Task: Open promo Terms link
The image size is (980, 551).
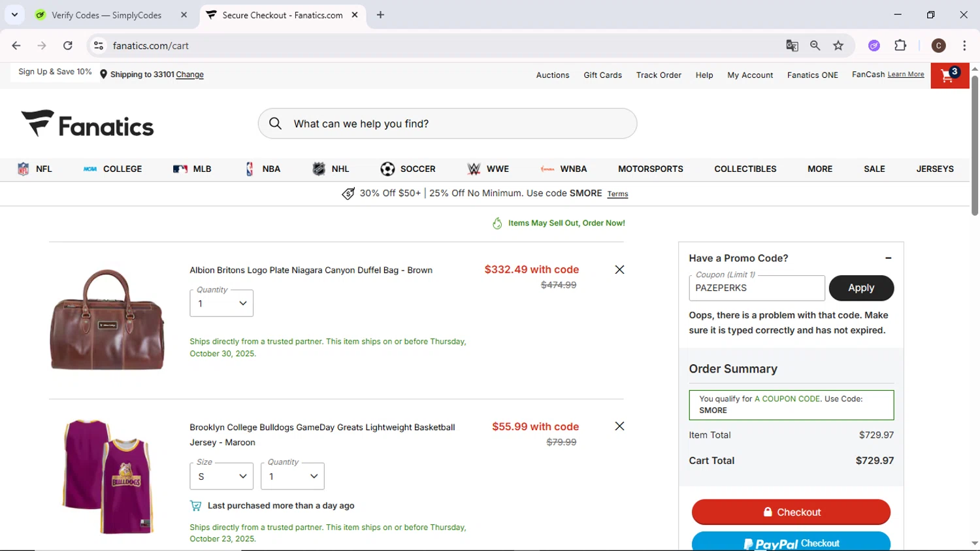Action: [617, 194]
